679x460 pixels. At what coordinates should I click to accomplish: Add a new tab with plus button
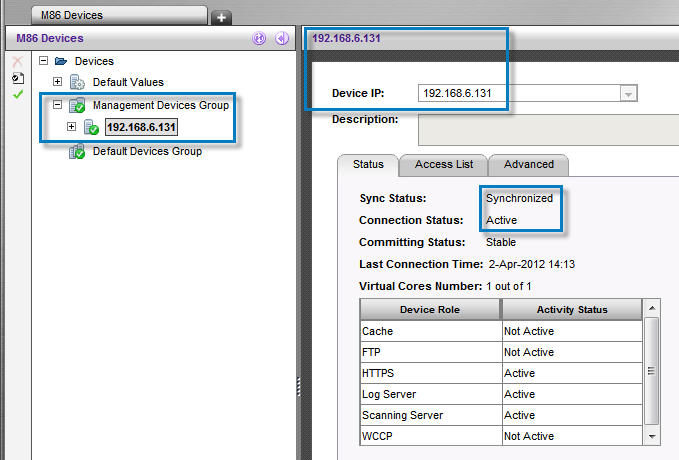[x=221, y=17]
